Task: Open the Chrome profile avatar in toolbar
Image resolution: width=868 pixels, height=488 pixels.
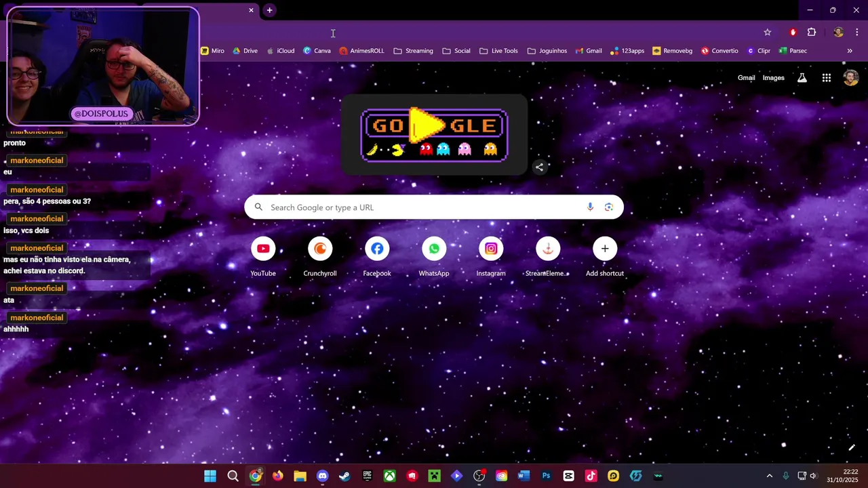Action: point(839,32)
